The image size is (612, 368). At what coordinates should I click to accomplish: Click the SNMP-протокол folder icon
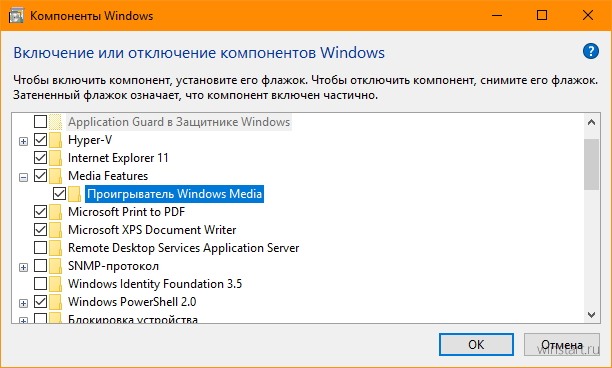[x=56, y=266]
